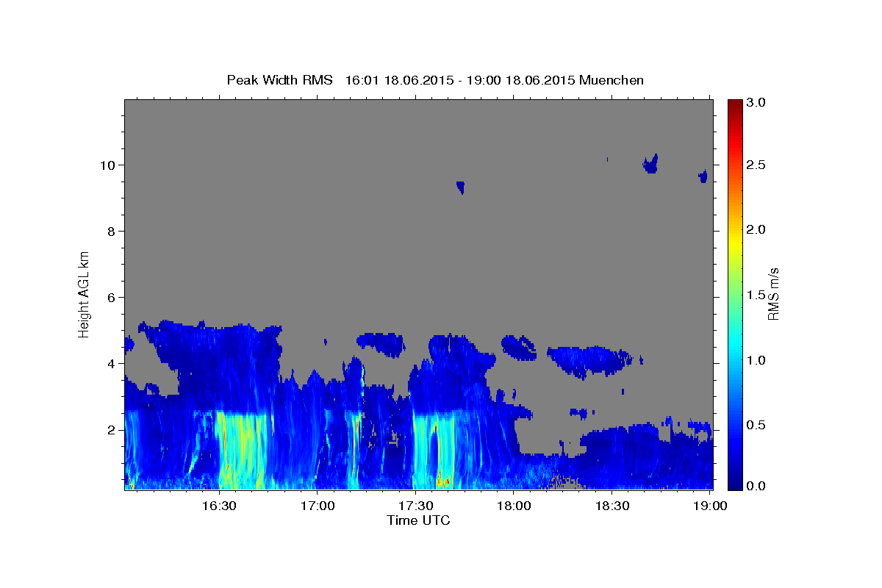Viewport: 882px width, 588px height.
Task: Click the 'RMS m/s' colorbar label
Action: (x=772, y=293)
